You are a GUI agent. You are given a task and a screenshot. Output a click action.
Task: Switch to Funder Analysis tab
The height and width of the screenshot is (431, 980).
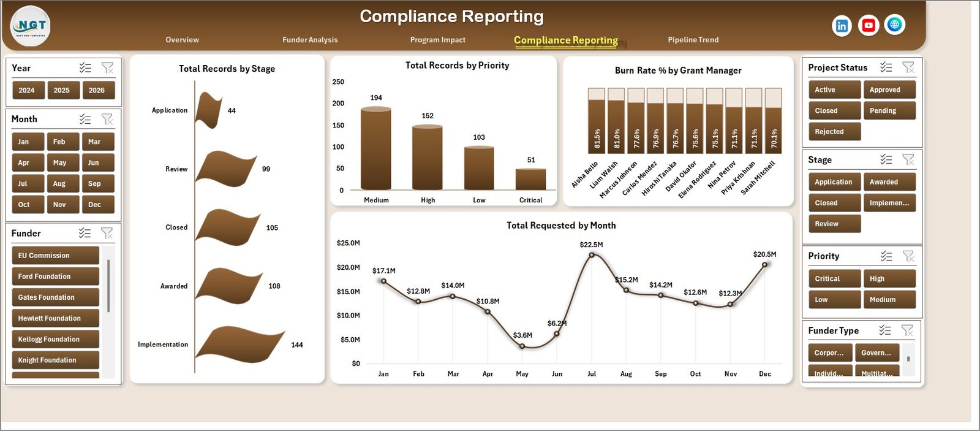pyautogui.click(x=310, y=40)
